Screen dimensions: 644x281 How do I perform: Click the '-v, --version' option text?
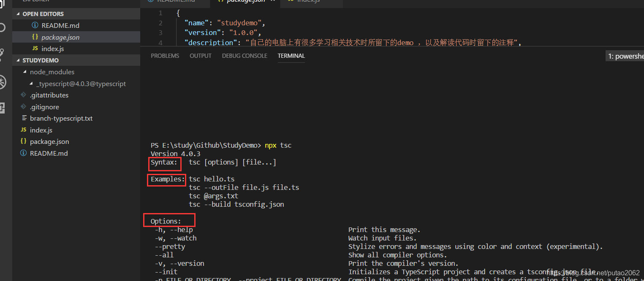[179, 264]
